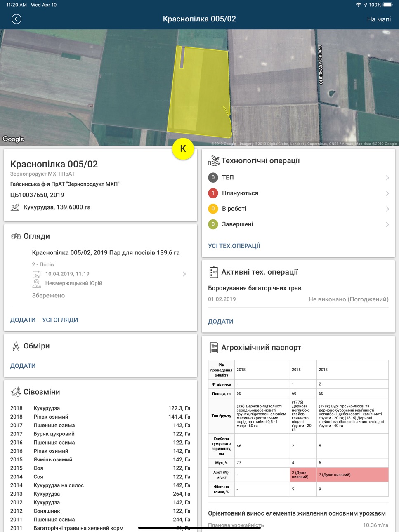Tap the calendar icon next to 10.04.2019
Image resolution: width=399 pixels, height=532 pixels.
(37, 274)
